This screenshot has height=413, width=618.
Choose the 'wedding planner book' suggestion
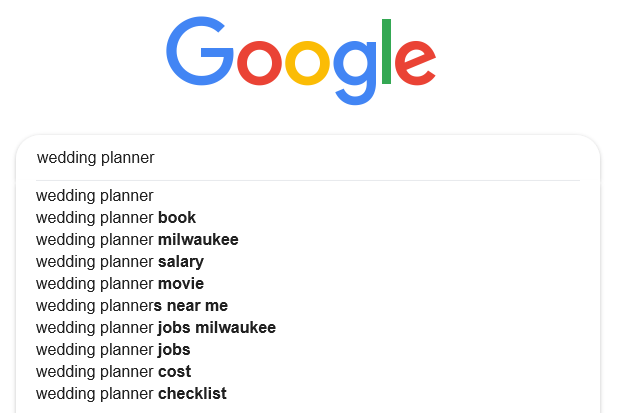307,218
